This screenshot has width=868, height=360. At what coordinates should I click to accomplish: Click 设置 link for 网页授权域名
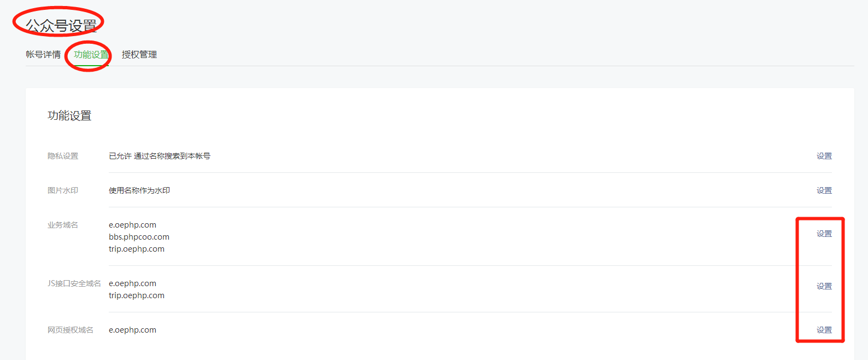[824, 330]
